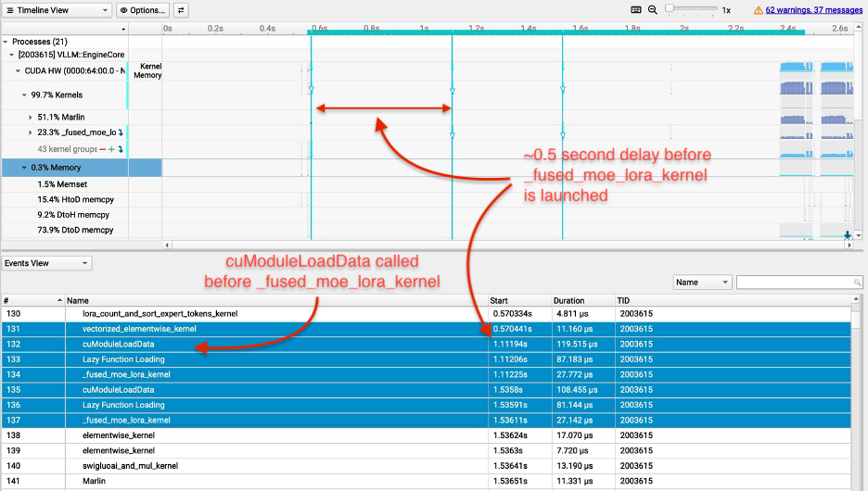
Task: Click the timeline zoom slider handle
Action: coord(670,9)
